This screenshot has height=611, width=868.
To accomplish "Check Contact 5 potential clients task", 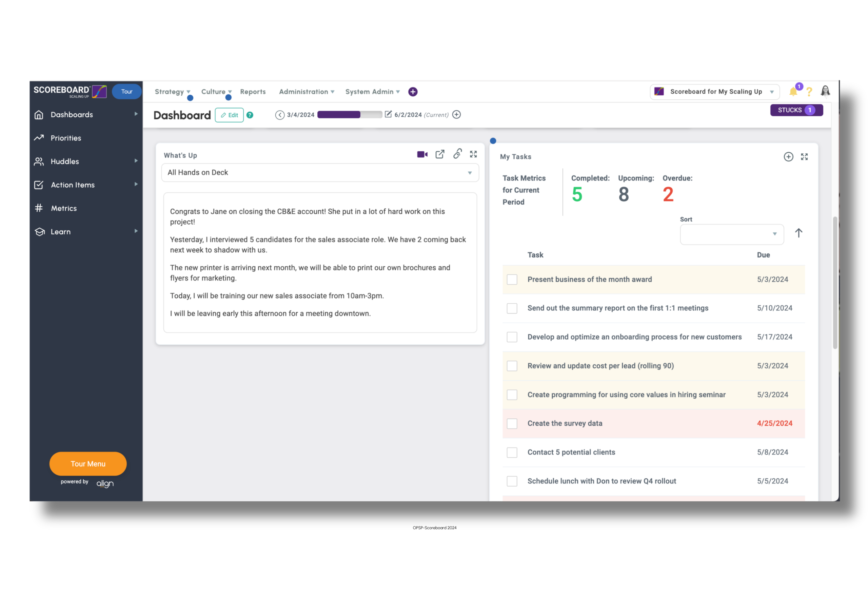I will pyautogui.click(x=512, y=453).
